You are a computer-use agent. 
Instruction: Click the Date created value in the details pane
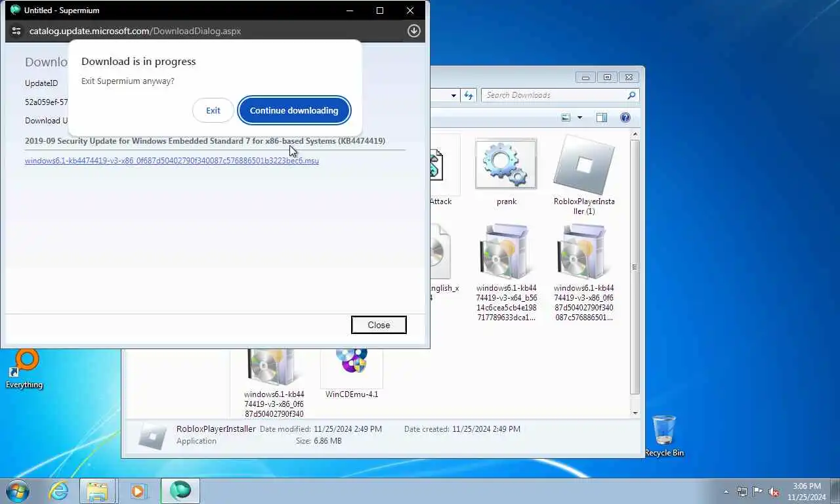486,429
